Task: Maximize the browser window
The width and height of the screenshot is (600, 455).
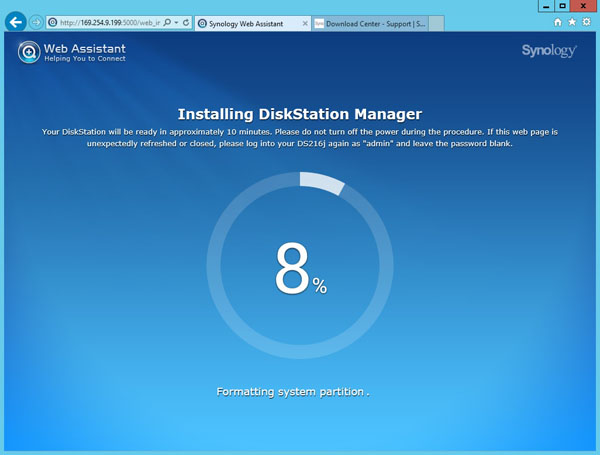Action: 562,6
